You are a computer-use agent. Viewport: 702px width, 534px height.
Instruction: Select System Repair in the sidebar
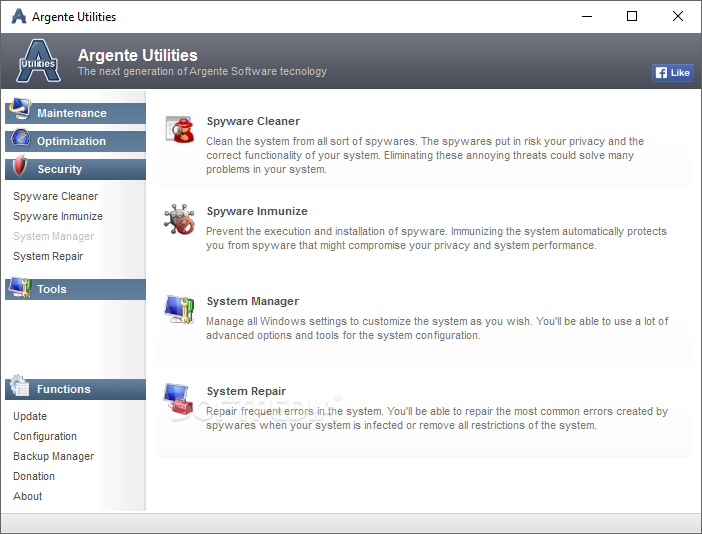(48, 256)
